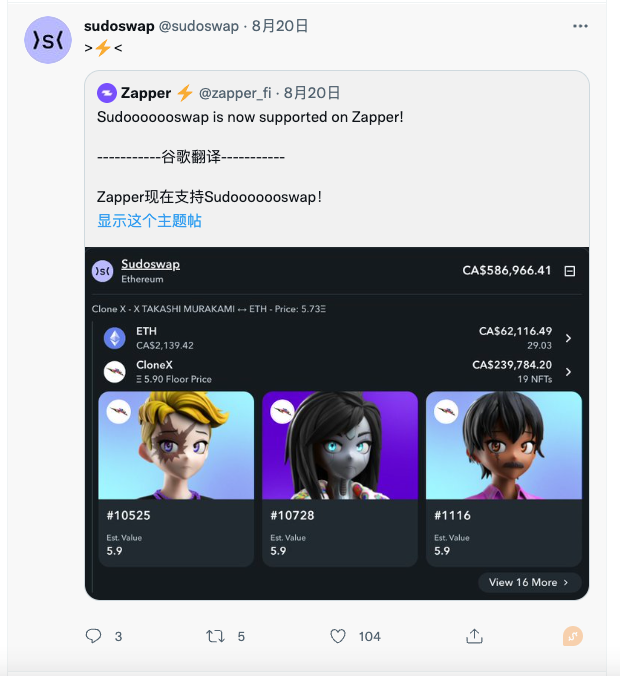Click the retweet icon
Viewport: 620px width, 676px height.
[215, 636]
